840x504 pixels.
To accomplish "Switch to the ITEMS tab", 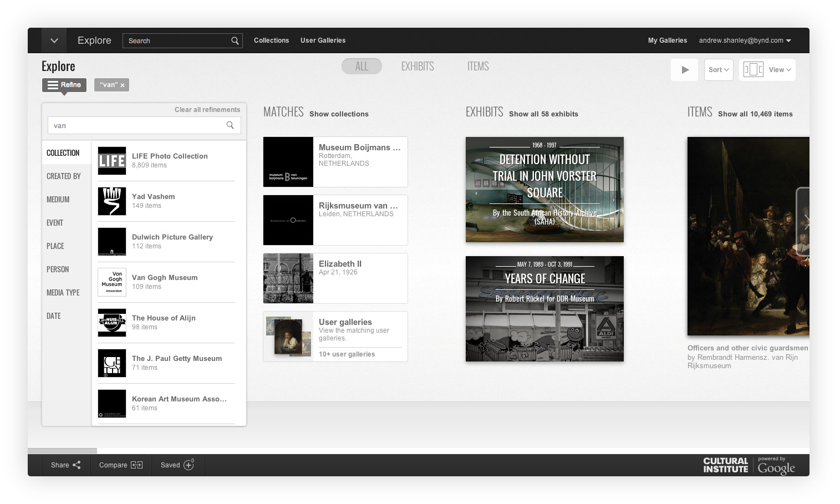I will (478, 67).
